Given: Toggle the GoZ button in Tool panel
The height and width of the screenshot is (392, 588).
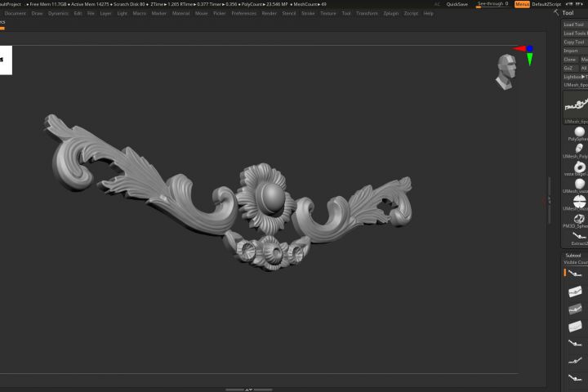Looking at the screenshot, I should 568,68.
